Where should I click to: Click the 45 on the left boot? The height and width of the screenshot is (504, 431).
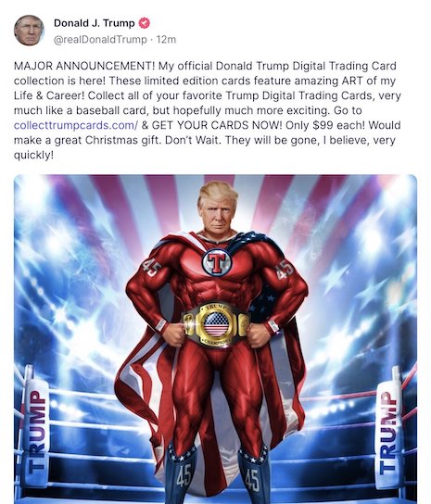click(x=184, y=475)
